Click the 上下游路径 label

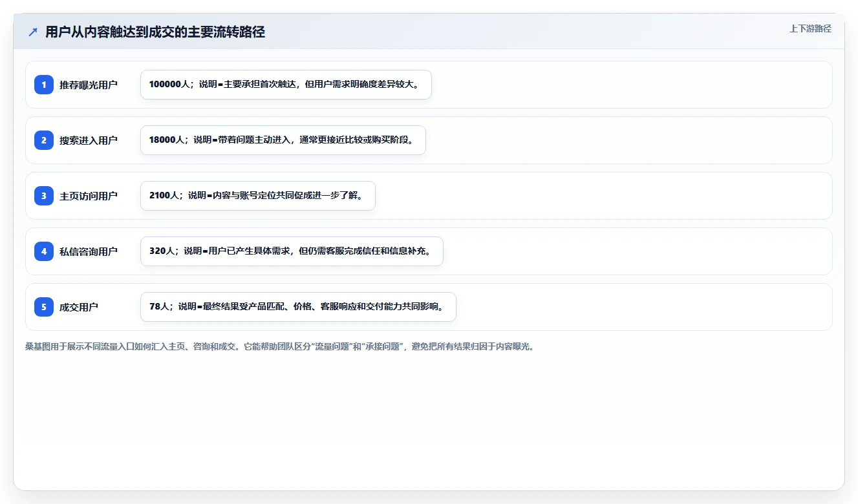coord(810,29)
